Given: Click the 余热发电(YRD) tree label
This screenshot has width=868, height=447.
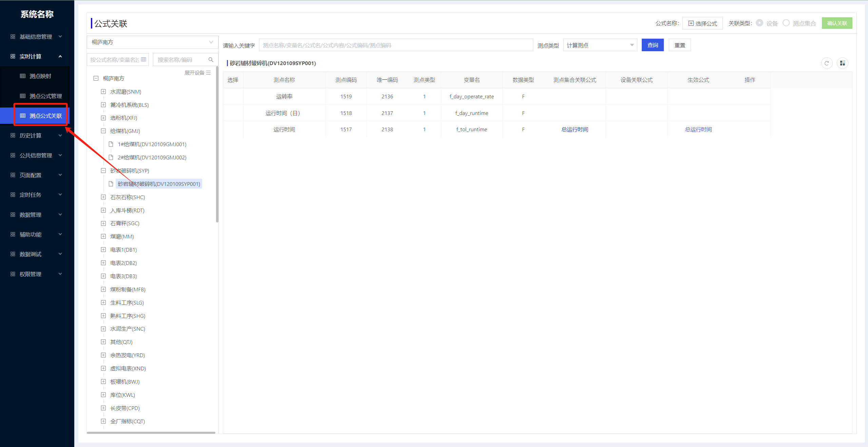Looking at the screenshot, I should [x=128, y=355].
